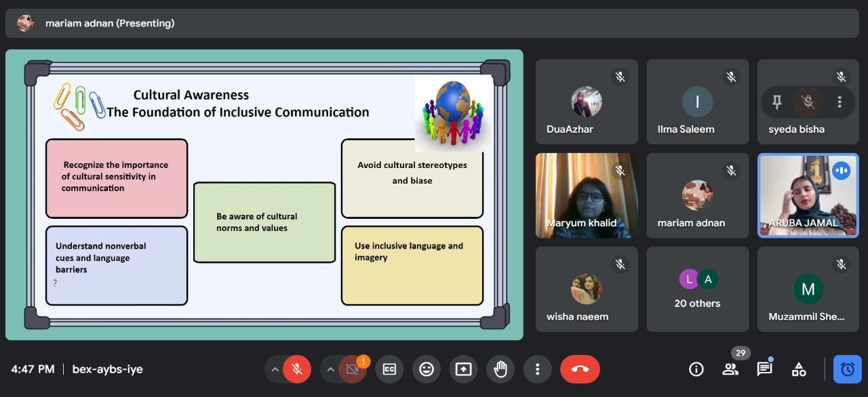Pin syeda bisha's tile

click(x=777, y=102)
